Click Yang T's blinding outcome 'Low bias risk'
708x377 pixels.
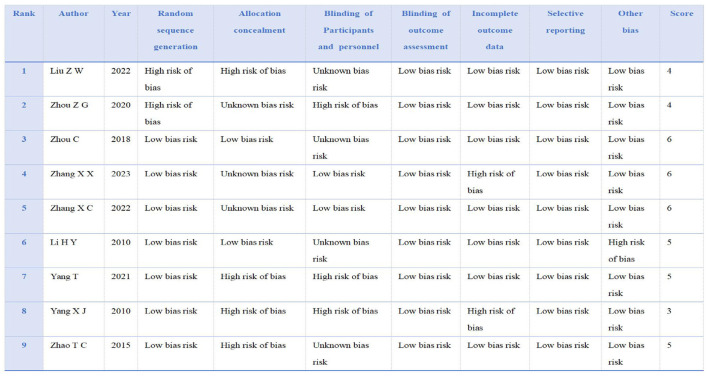pos(424,277)
